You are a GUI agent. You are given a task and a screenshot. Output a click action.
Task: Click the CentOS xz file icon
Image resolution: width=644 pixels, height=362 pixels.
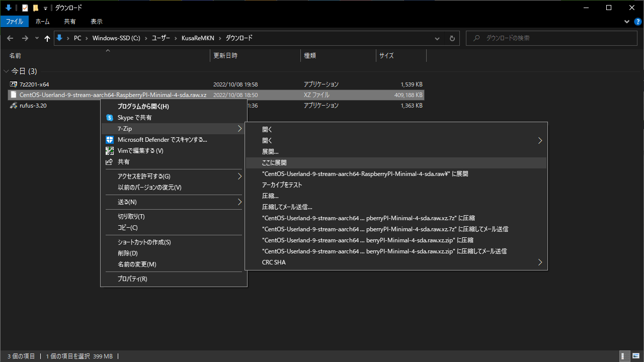coord(14,95)
